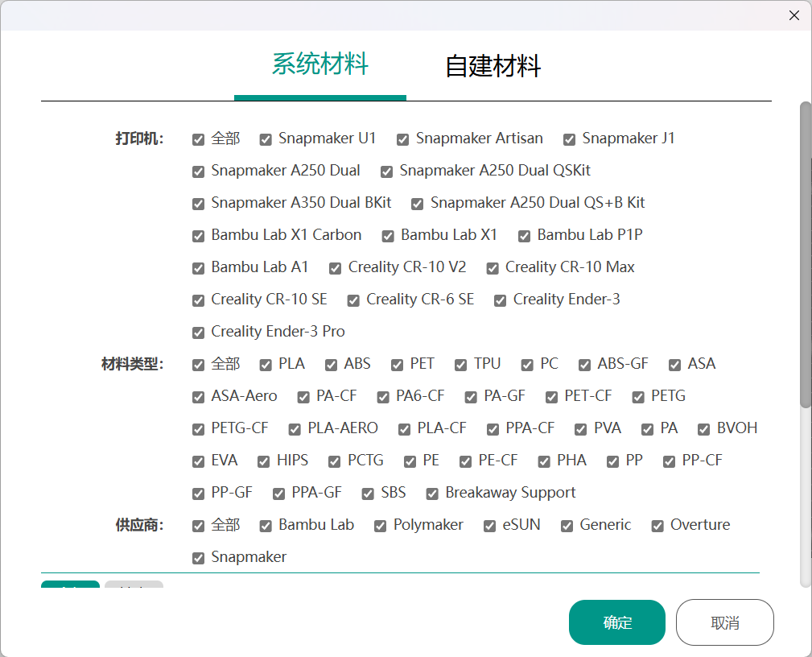812x657 pixels.
Task: Switch to the 自建材料 tab
Action: (493, 66)
